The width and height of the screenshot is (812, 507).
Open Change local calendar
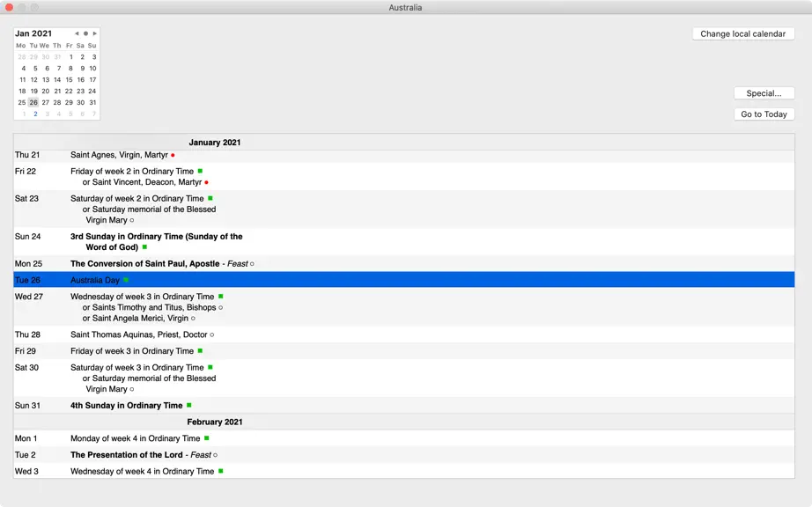pyautogui.click(x=743, y=34)
